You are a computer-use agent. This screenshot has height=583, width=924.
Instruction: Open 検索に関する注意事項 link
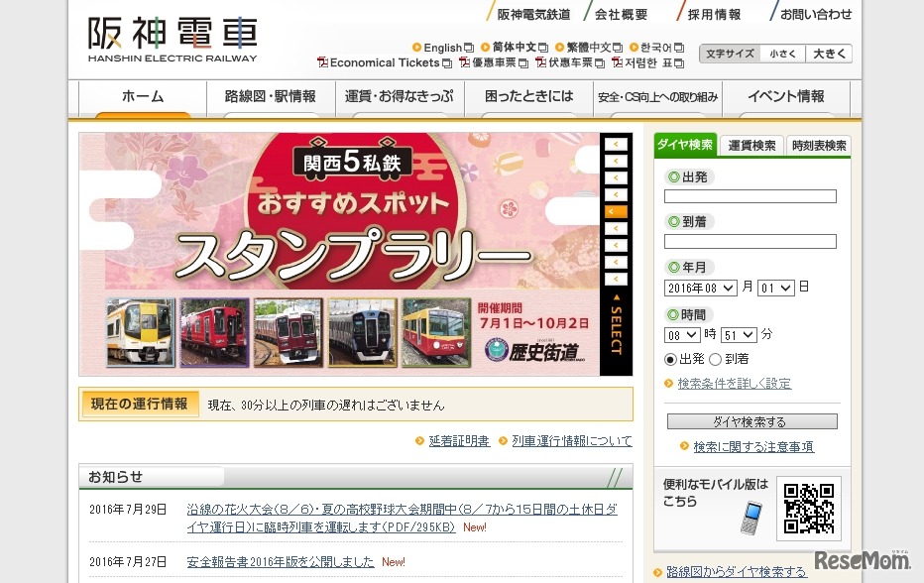tap(753, 447)
